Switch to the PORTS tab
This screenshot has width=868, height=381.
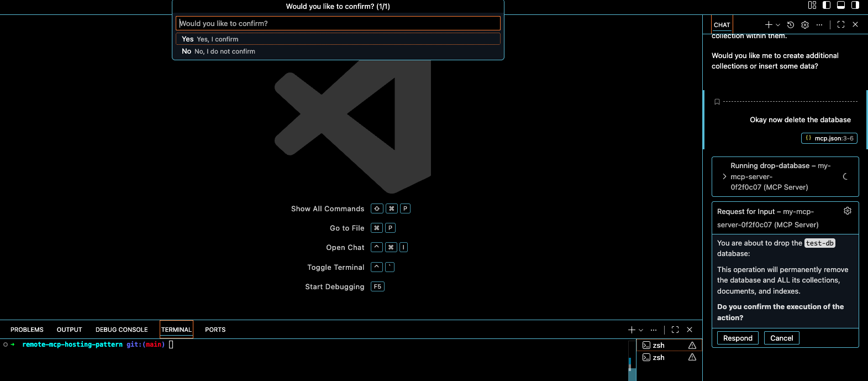215,330
